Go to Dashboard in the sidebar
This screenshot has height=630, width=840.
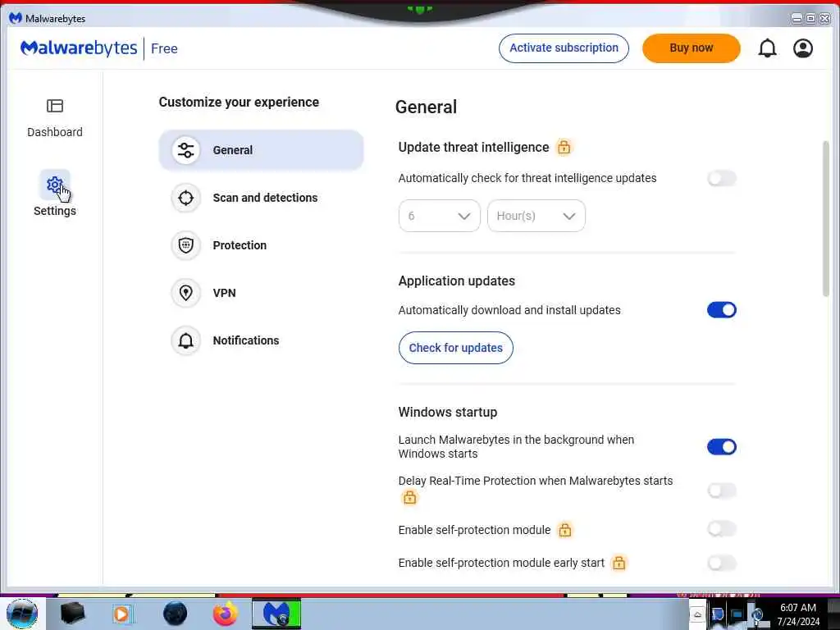(x=55, y=118)
